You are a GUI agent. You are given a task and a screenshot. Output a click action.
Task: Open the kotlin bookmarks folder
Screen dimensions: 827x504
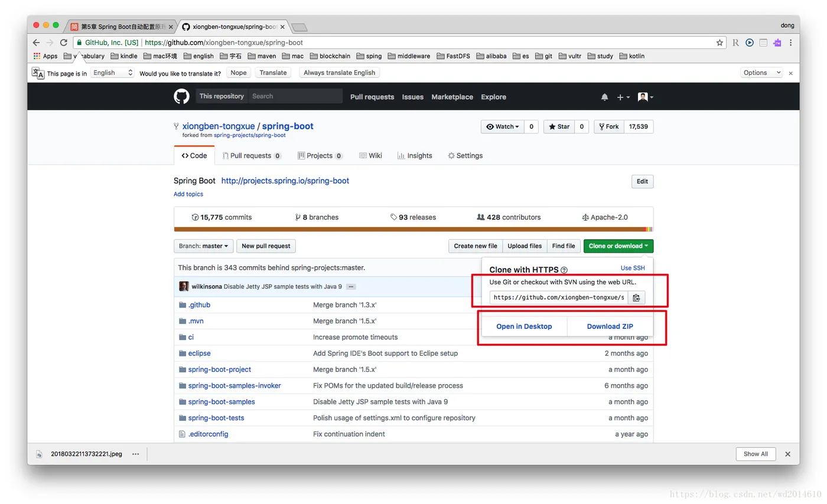click(632, 56)
